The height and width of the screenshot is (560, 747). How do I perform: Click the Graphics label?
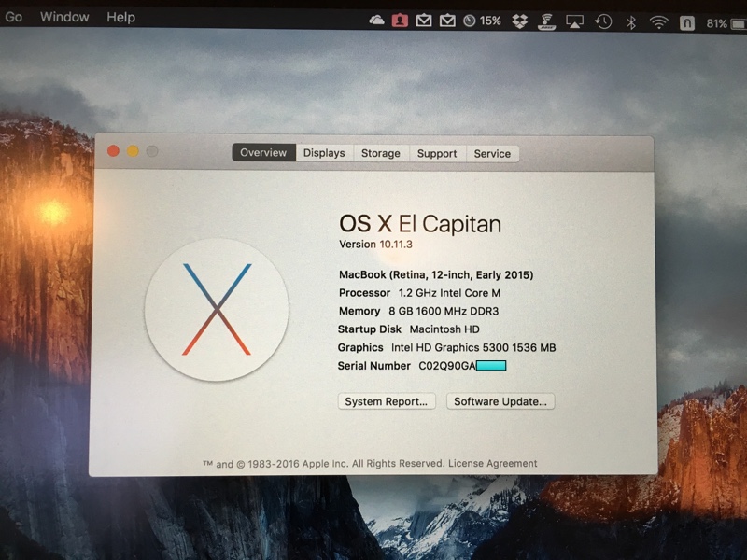tap(360, 347)
